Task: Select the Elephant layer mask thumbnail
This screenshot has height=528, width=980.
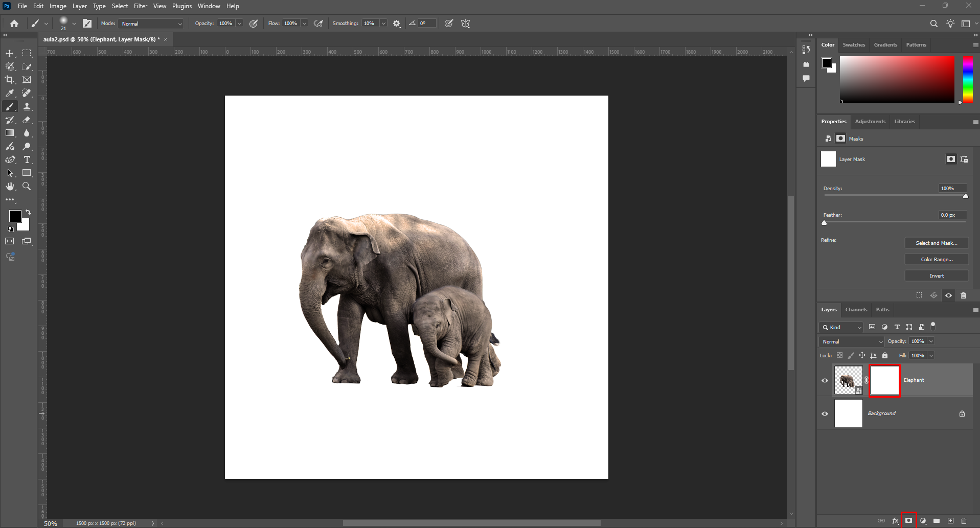Action: (884, 380)
